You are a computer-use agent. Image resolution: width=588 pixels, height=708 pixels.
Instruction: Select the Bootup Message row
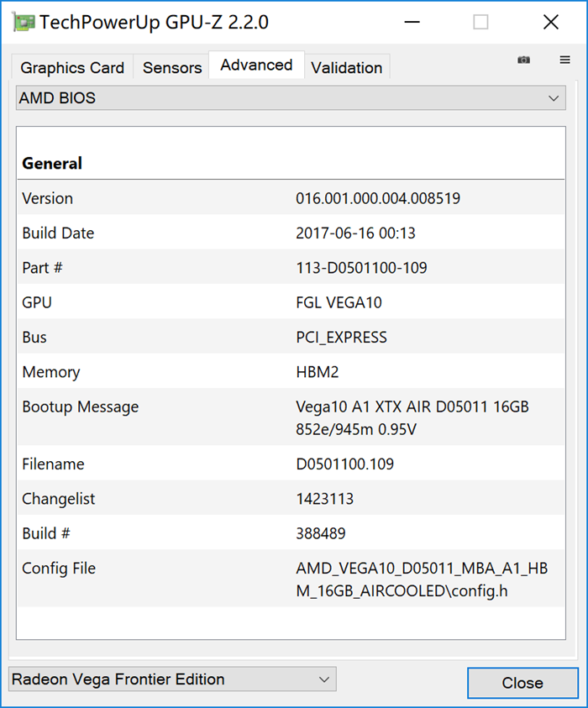pos(291,417)
